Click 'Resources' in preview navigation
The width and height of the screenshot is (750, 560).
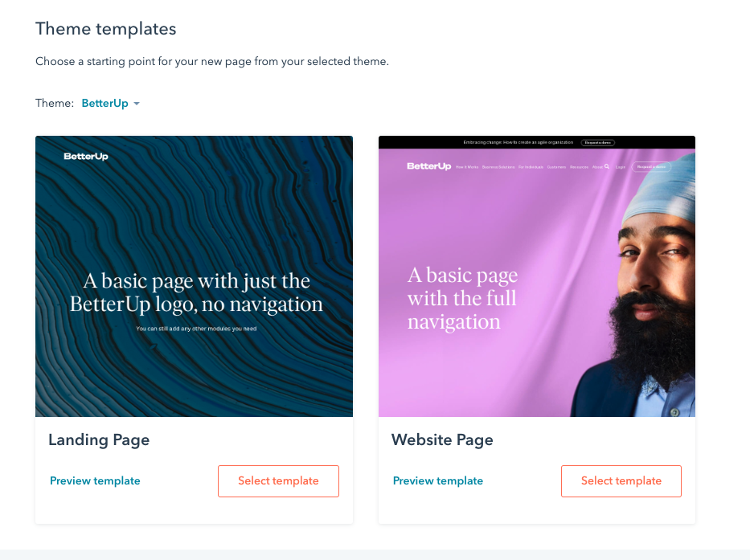[x=580, y=167]
